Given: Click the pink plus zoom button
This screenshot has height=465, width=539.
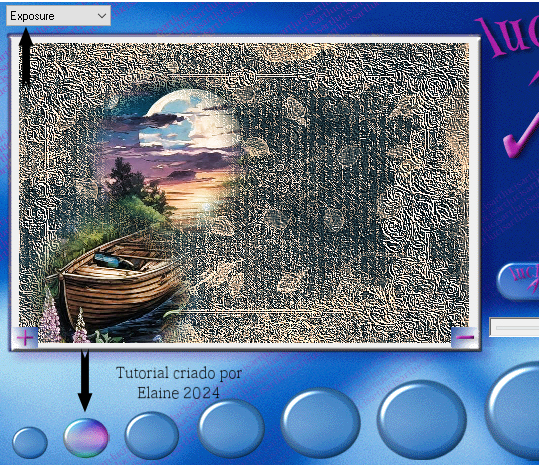Looking at the screenshot, I should 25,338.
